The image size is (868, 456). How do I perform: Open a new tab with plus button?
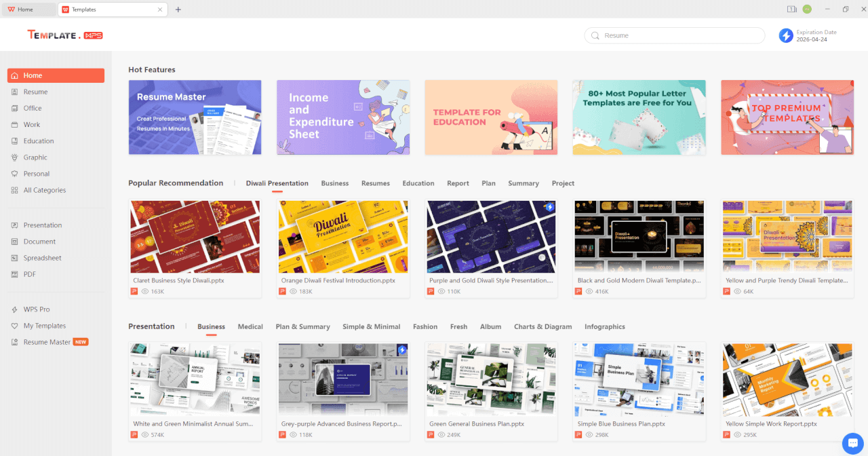(x=178, y=9)
